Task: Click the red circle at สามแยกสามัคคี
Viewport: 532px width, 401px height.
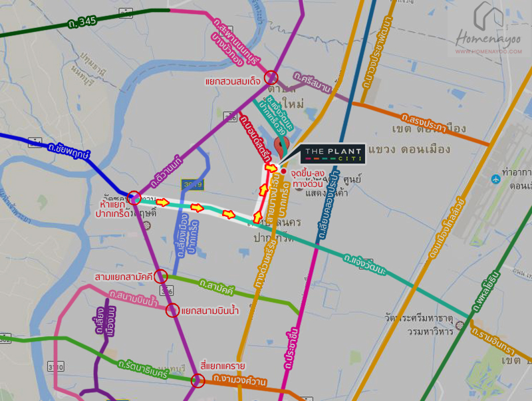Action: [x=161, y=276]
